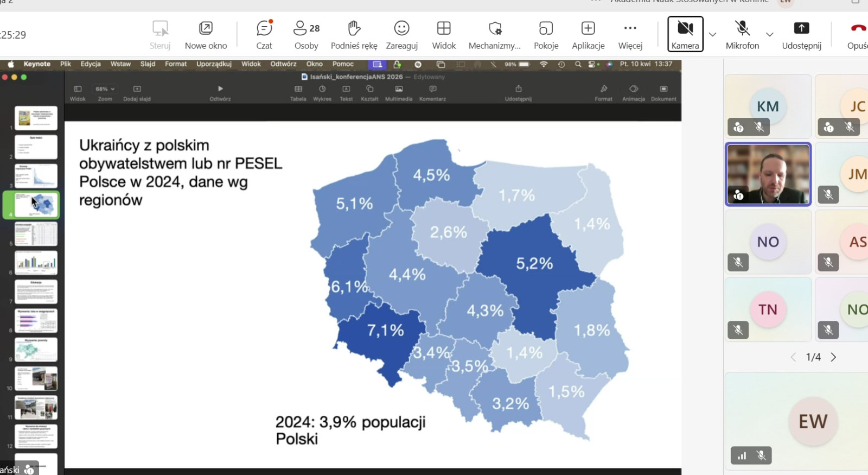Viewport: 868px width, 475px height.
Task: Change layout with the Widok icon
Action: pyautogui.click(x=444, y=34)
